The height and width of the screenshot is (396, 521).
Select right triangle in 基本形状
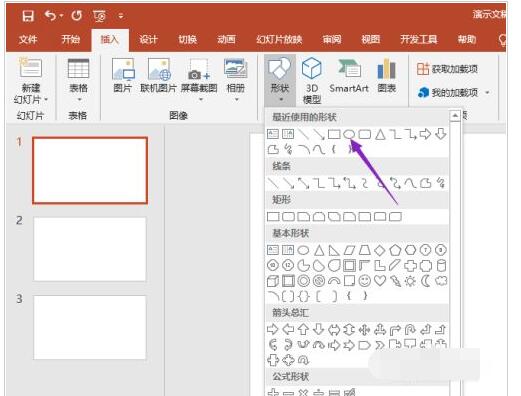tap(334, 250)
